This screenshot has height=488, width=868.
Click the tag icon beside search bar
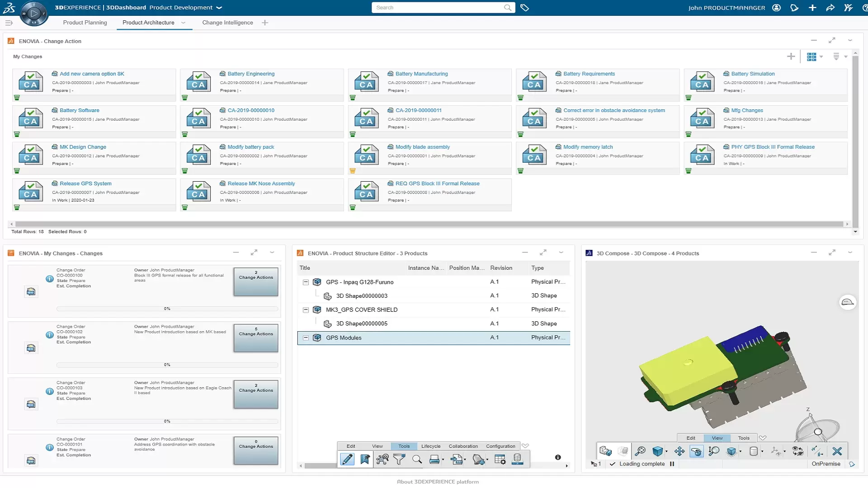pyautogui.click(x=524, y=8)
